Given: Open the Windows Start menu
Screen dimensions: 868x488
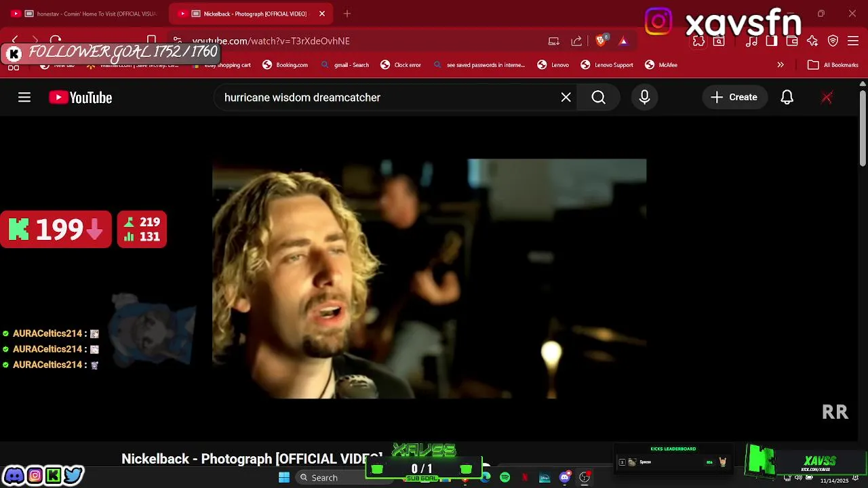Looking at the screenshot, I should pos(284,477).
